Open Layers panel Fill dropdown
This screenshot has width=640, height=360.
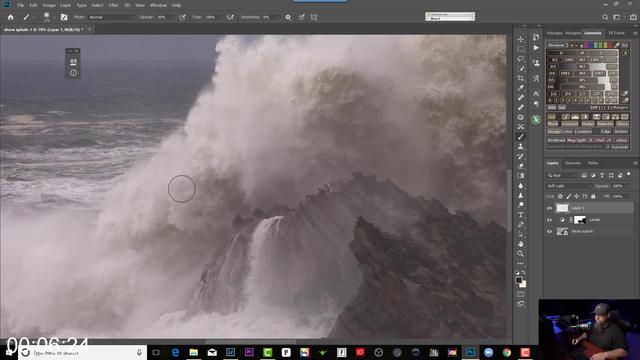click(627, 196)
